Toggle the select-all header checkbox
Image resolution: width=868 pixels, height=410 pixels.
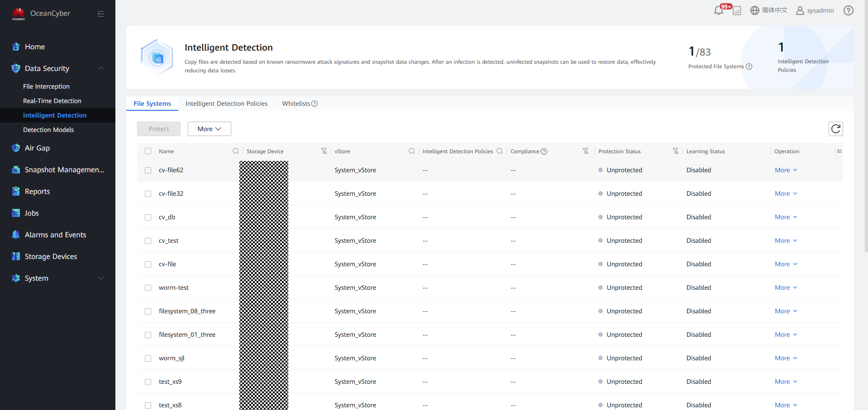click(x=148, y=151)
